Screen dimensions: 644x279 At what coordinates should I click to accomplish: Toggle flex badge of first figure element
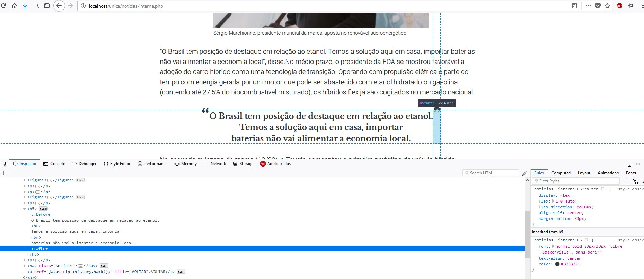coord(80,180)
